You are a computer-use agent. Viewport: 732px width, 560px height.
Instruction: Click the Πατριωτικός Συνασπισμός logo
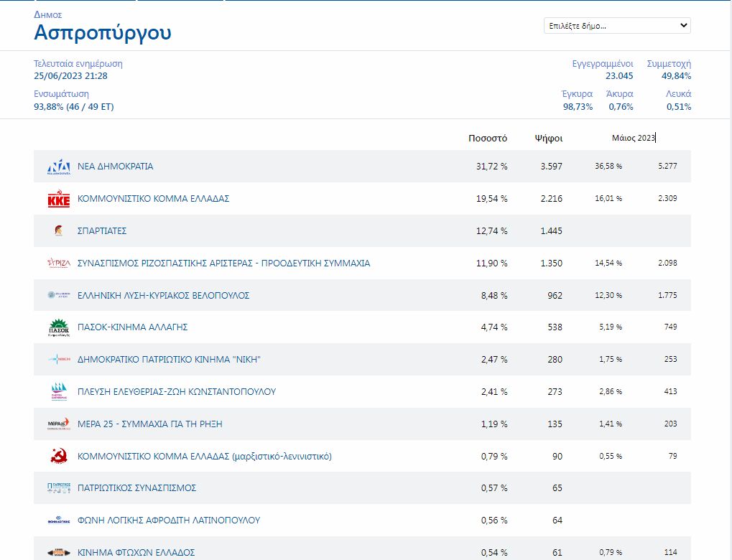point(59,488)
